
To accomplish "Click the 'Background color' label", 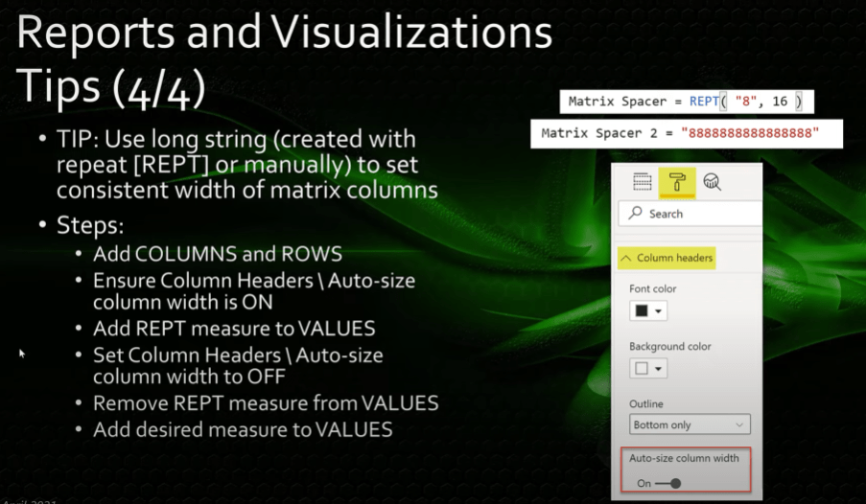I will tap(670, 347).
